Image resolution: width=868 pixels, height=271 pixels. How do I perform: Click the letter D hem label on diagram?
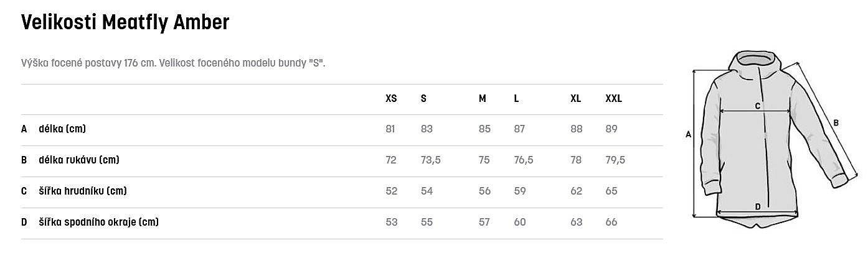coord(757,207)
